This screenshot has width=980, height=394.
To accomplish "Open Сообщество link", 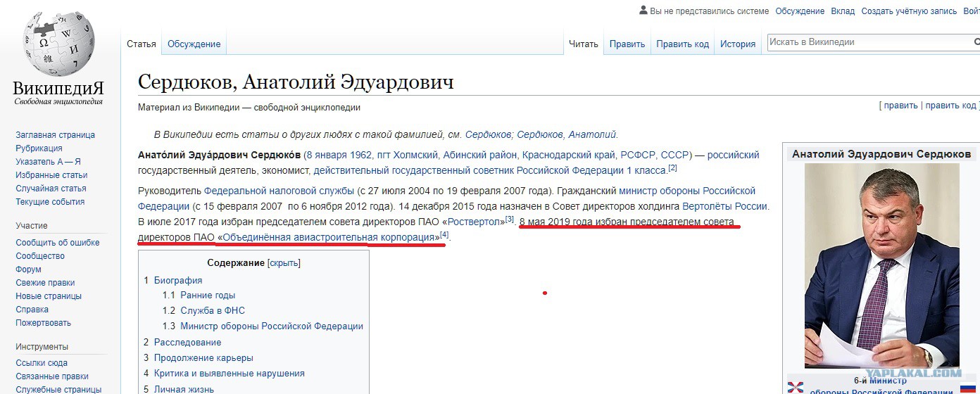I will pos(40,256).
